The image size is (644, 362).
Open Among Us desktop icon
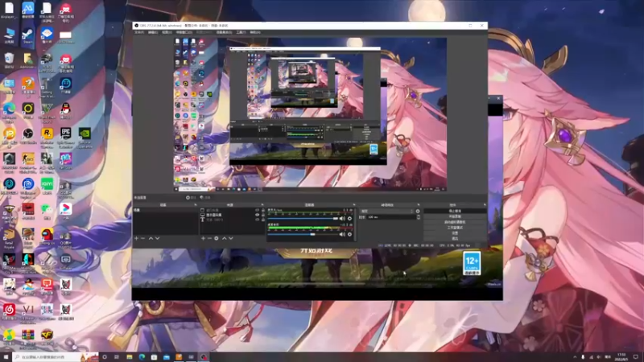[x=47, y=237]
